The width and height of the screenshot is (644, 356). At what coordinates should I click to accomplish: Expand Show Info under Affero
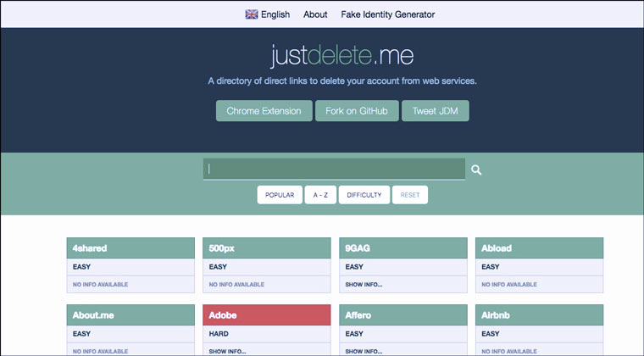(364, 349)
